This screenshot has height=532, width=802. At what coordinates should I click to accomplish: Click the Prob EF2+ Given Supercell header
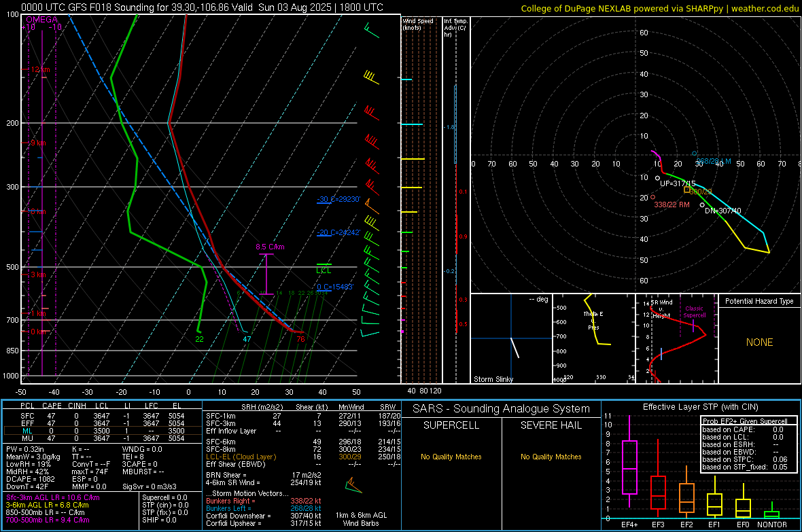(745, 421)
